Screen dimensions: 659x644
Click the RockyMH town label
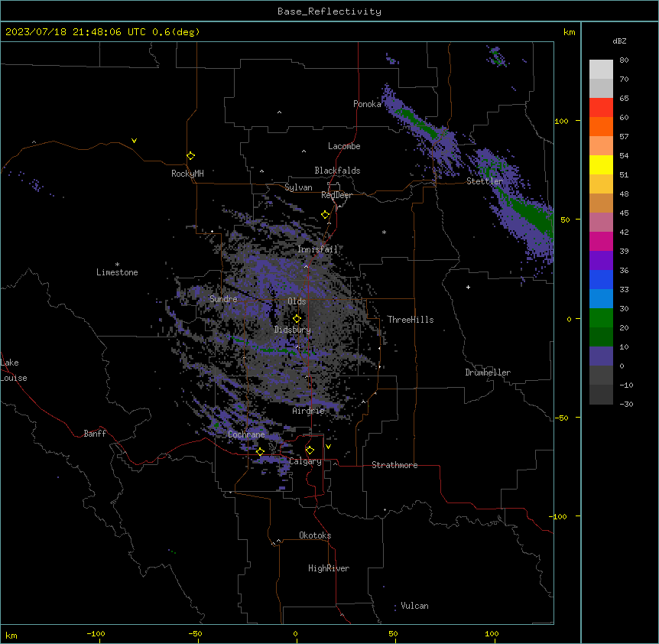tap(187, 174)
